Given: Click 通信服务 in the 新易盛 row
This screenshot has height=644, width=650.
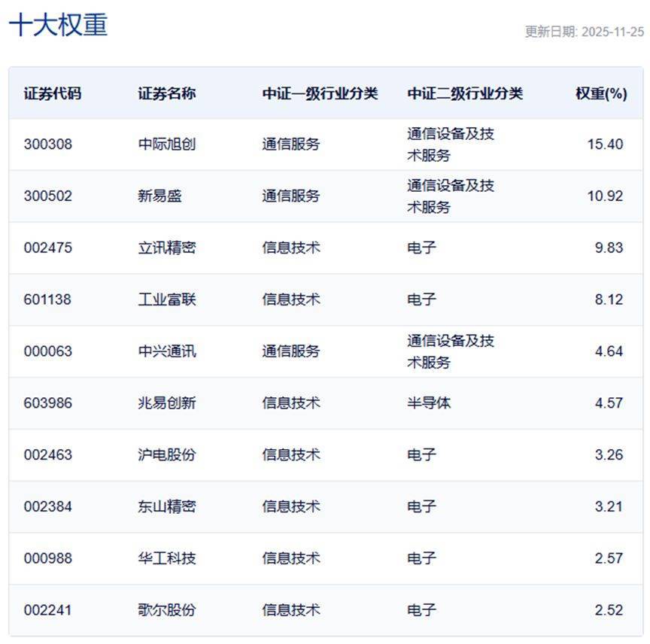Looking at the screenshot, I should 291,196.
